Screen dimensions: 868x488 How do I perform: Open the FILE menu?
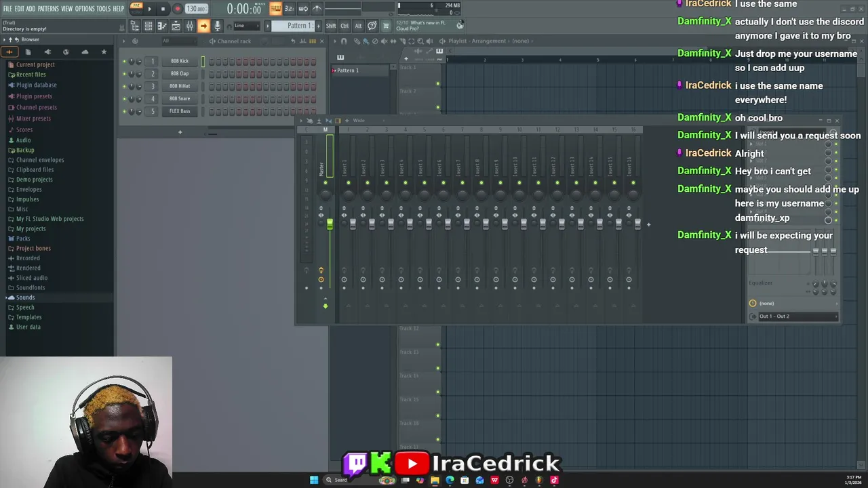[x=7, y=9]
